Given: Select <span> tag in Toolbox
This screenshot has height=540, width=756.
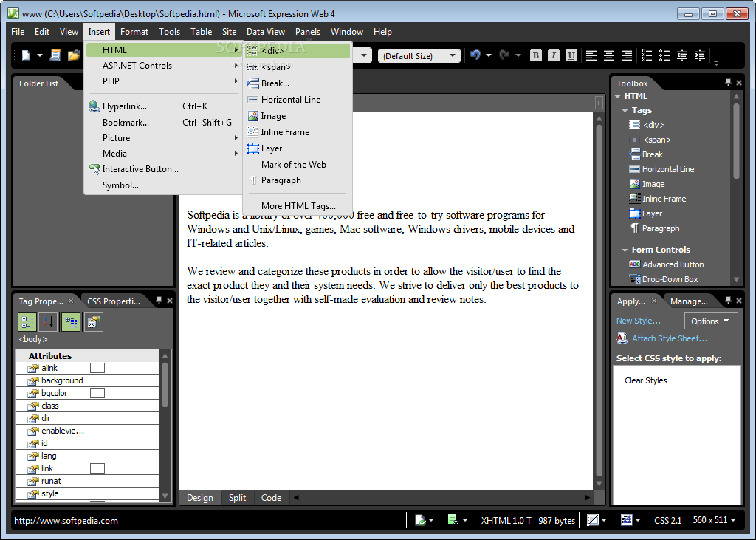Looking at the screenshot, I should pos(650,140).
